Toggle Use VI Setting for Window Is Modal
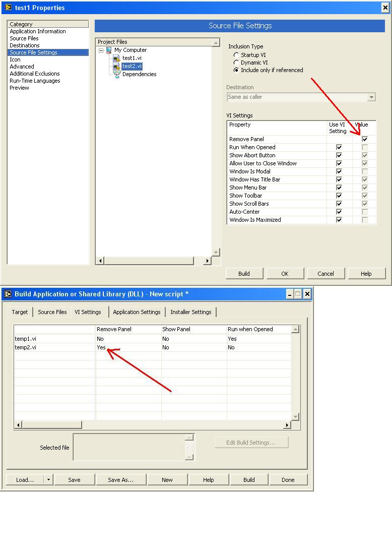392x560 pixels. click(x=339, y=171)
